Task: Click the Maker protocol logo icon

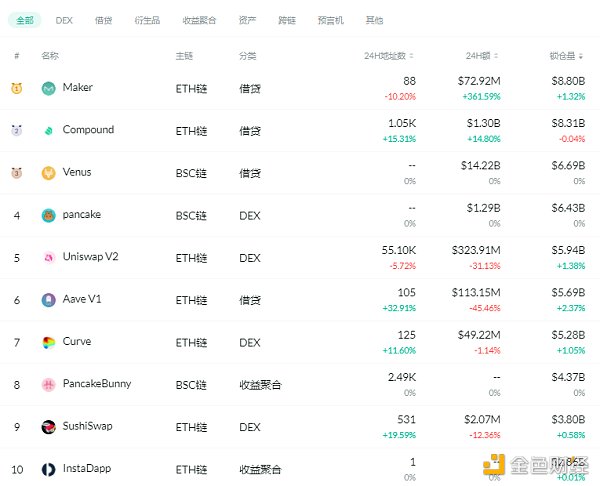Action: 48,88
